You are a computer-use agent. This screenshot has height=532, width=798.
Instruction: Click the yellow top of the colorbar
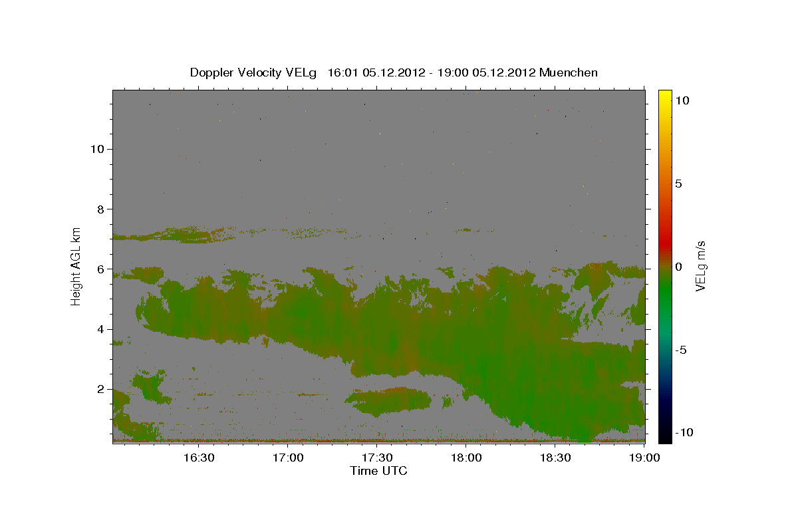(x=665, y=96)
